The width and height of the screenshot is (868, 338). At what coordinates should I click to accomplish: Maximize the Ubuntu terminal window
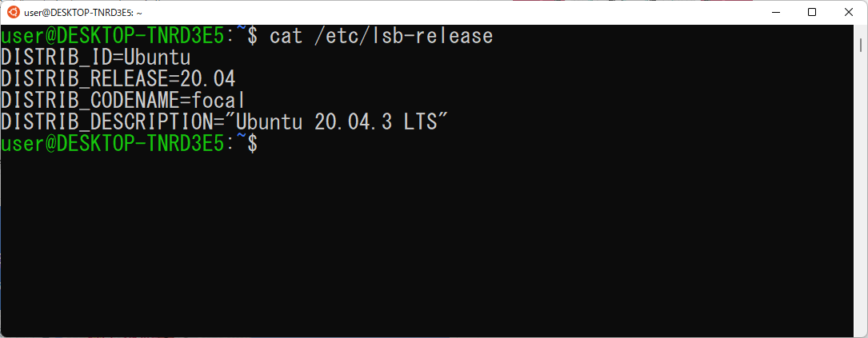[811, 12]
